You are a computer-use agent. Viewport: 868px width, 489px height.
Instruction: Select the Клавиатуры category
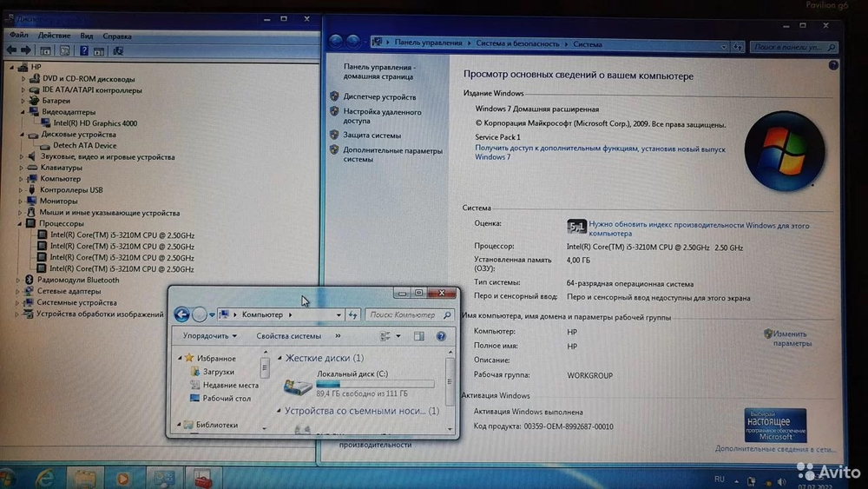(x=61, y=168)
